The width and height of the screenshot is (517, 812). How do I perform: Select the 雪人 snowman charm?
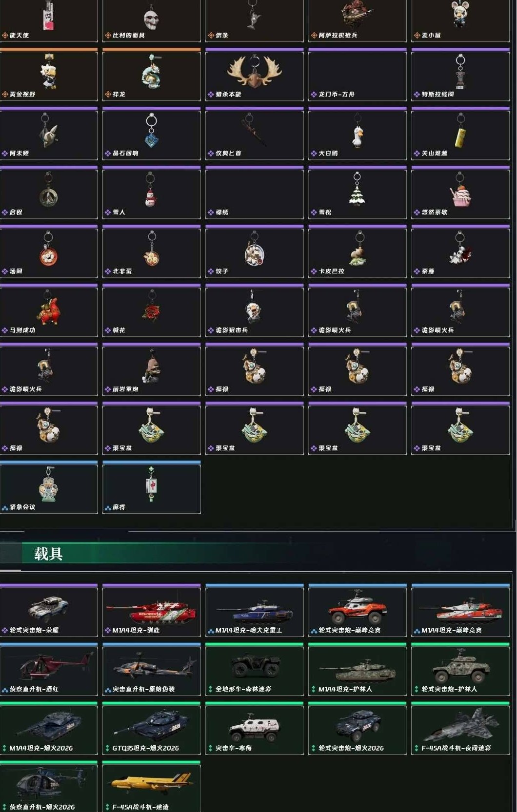152,193
